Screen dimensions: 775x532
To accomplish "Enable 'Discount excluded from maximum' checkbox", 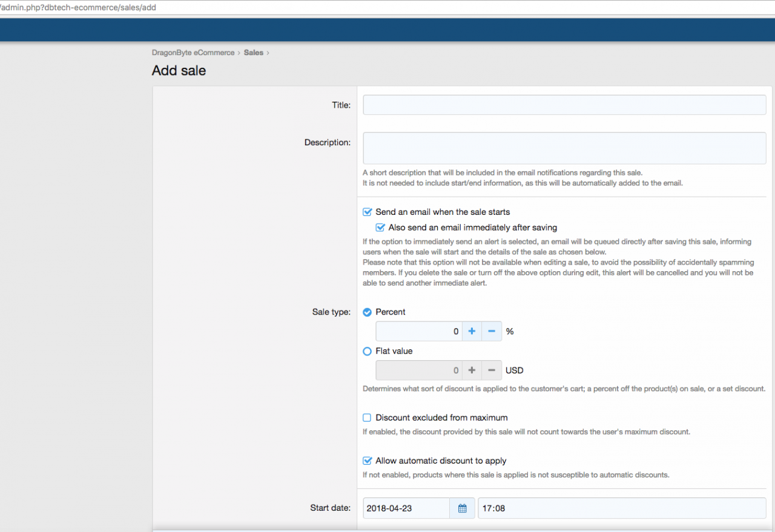I will point(367,418).
